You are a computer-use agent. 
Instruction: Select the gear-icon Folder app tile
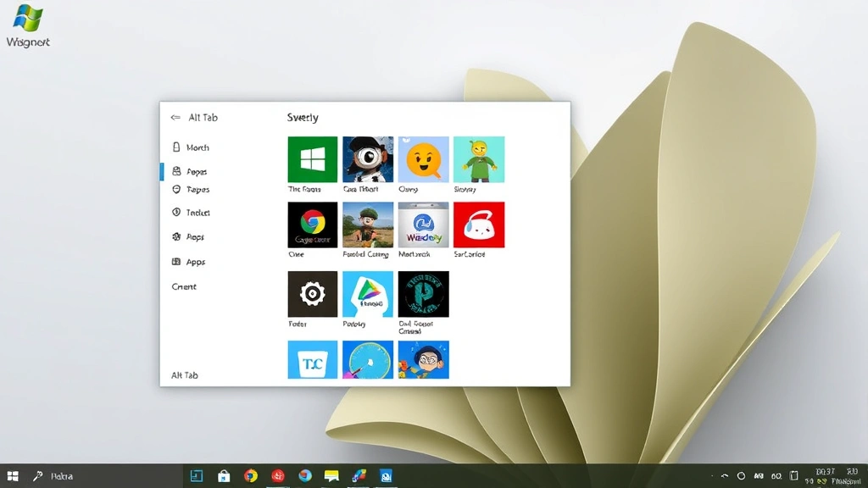pyautogui.click(x=312, y=295)
